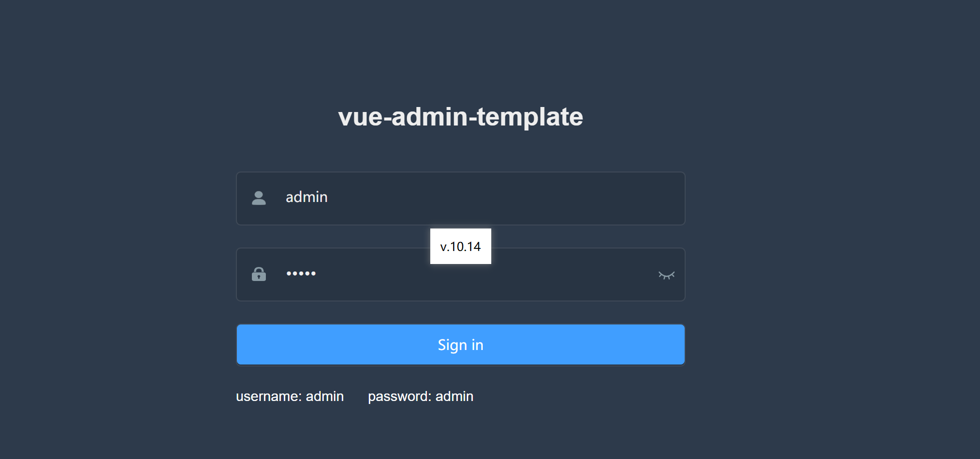Click the closed-eye icon to reveal password

point(667,274)
